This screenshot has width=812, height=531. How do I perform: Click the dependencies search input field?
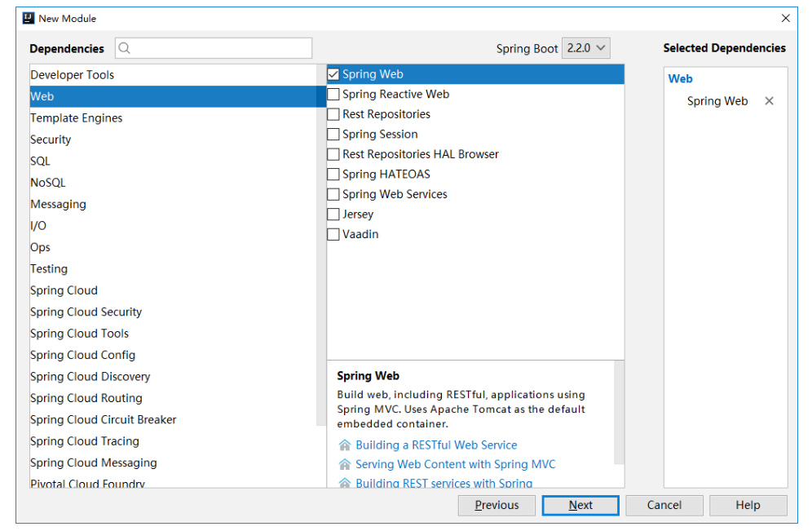click(x=220, y=48)
